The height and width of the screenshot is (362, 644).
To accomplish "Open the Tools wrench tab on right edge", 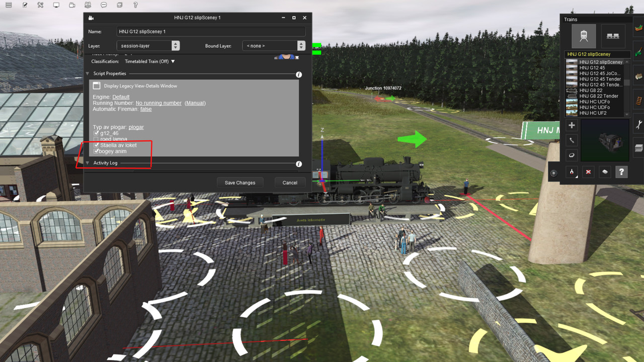I will (x=638, y=124).
